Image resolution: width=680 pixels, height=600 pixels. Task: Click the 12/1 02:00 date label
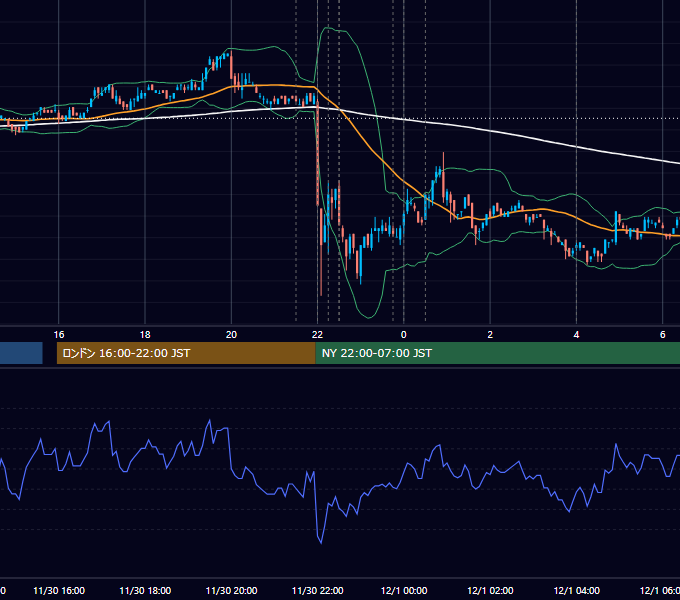(490, 590)
